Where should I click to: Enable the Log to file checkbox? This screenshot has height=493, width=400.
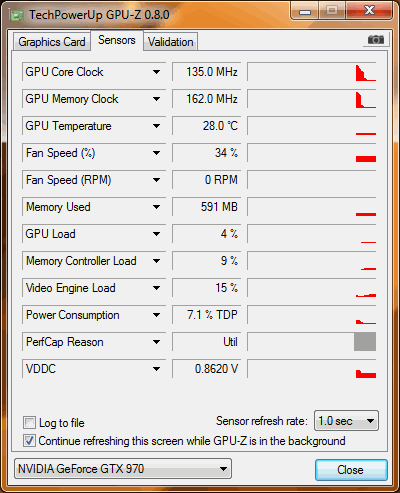(29, 423)
